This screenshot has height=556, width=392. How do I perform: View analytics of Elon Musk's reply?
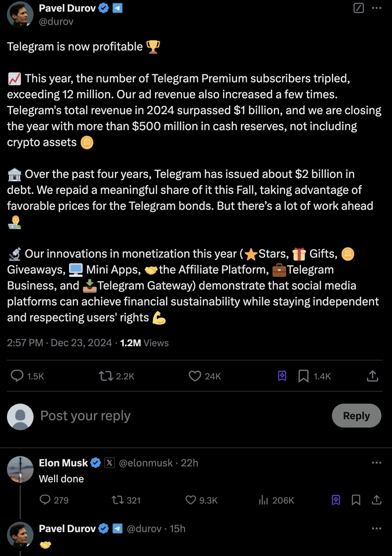263,500
